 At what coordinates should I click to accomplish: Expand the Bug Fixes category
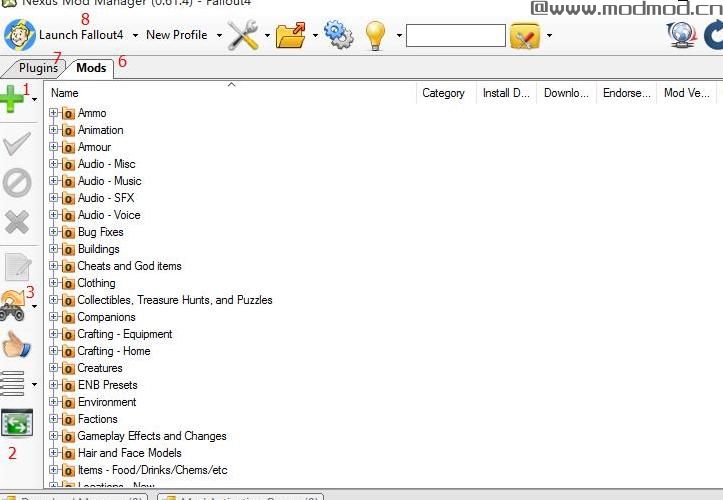tap(54, 232)
